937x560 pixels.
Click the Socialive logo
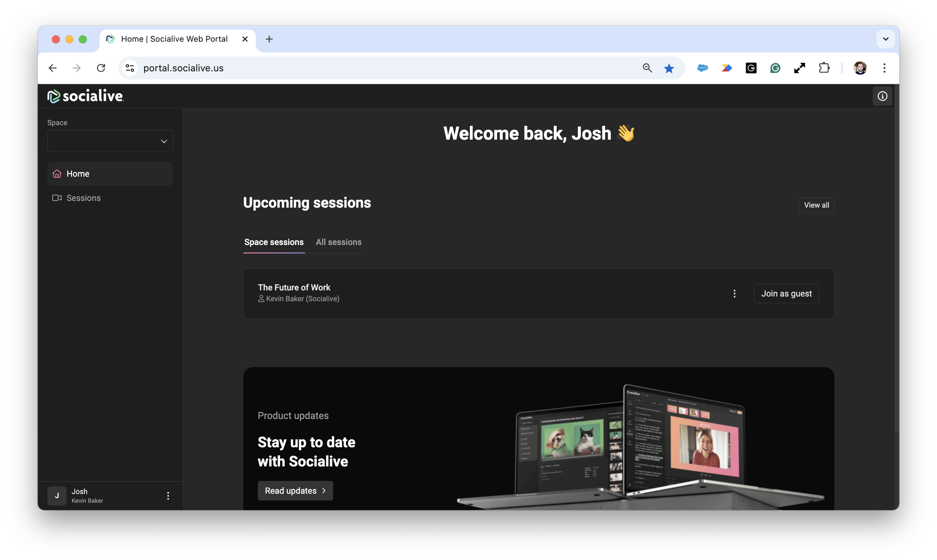click(85, 96)
